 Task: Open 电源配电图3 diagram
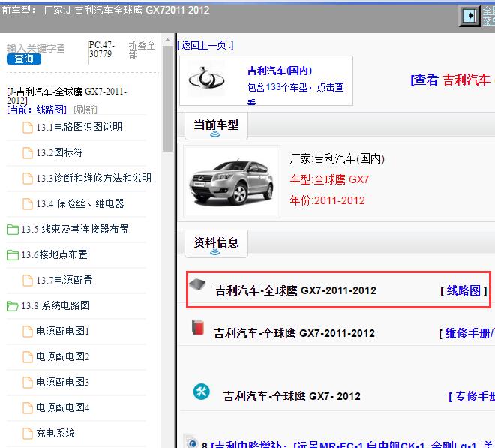[62, 382]
